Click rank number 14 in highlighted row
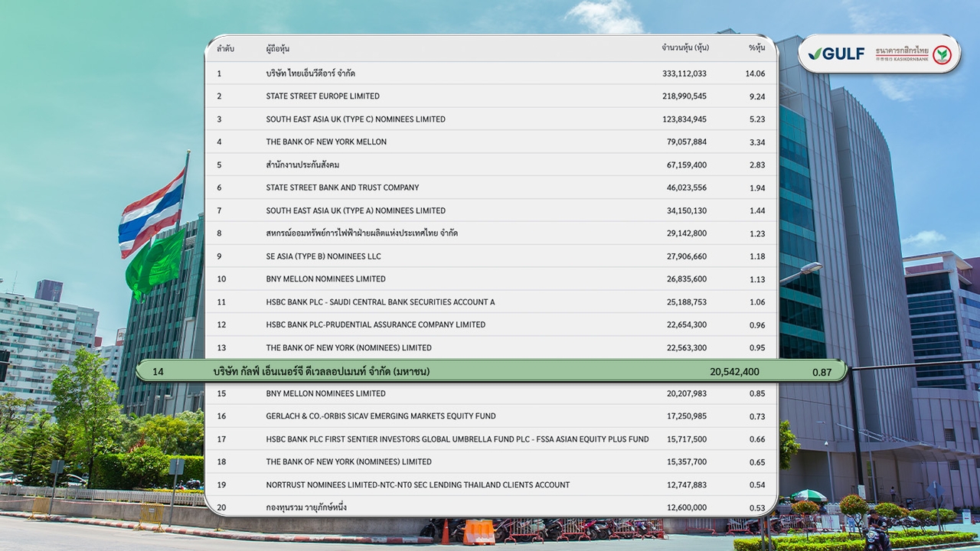The image size is (980, 551). click(158, 372)
